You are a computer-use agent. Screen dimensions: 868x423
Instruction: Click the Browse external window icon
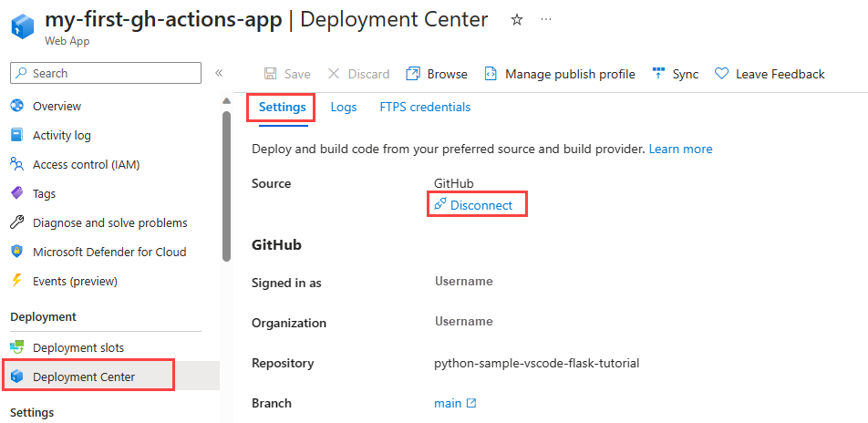[413, 74]
